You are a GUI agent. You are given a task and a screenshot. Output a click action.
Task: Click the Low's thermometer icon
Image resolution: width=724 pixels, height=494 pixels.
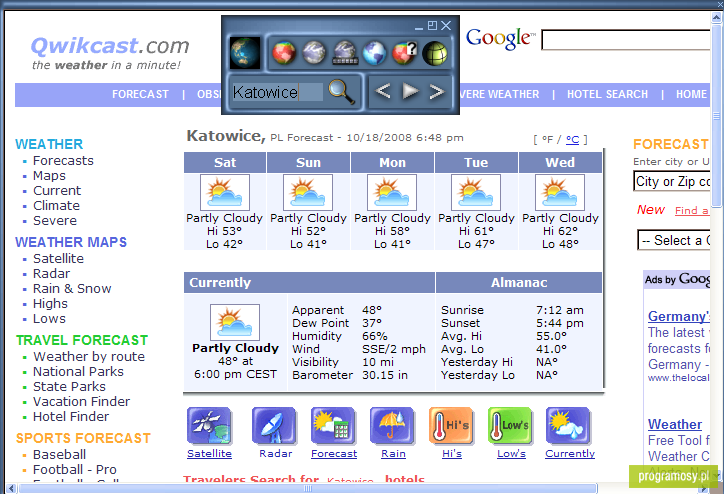click(511, 426)
